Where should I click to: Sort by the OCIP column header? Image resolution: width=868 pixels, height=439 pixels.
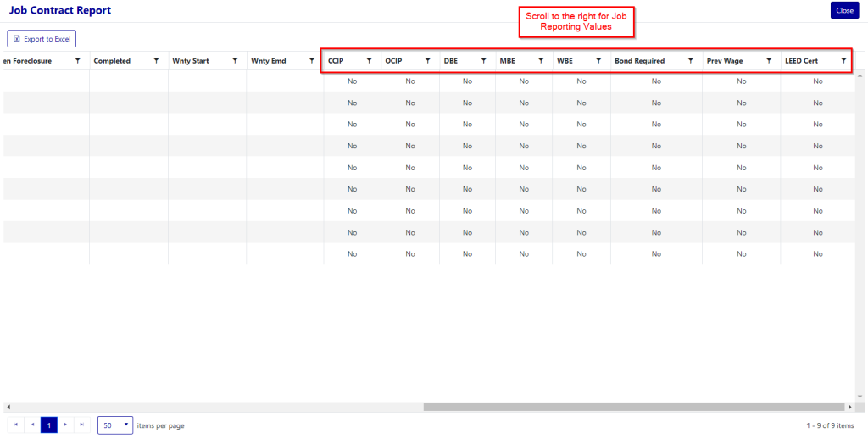click(393, 61)
